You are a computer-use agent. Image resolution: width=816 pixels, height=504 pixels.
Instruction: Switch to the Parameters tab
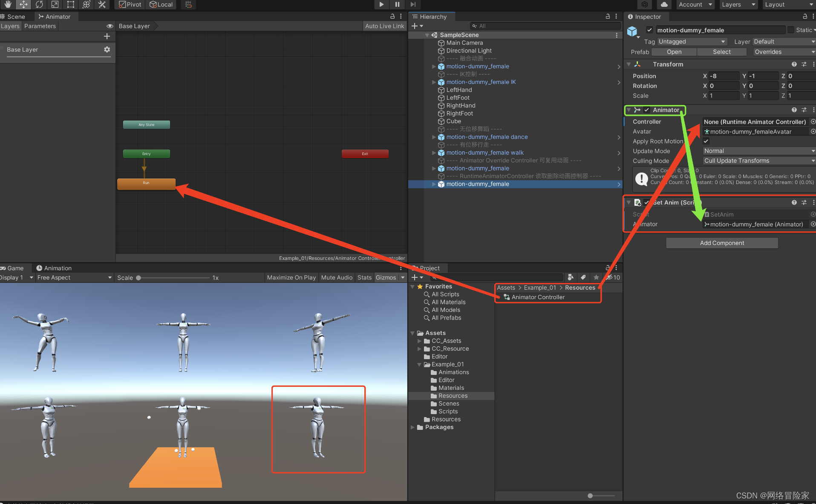tap(40, 26)
